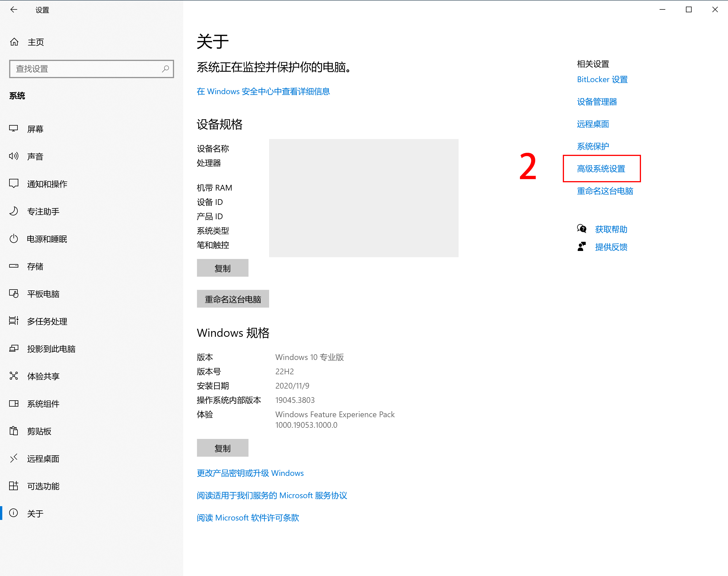Open BitLocker settings link
This screenshot has width=728, height=576.
coord(602,79)
